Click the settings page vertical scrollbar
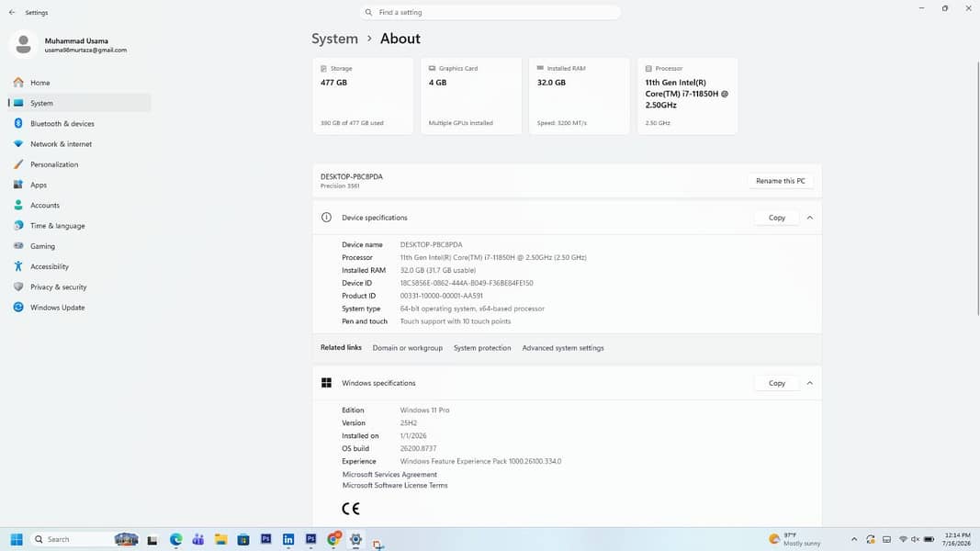The height and width of the screenshot is (551, 980). click(x=977, y=187)
